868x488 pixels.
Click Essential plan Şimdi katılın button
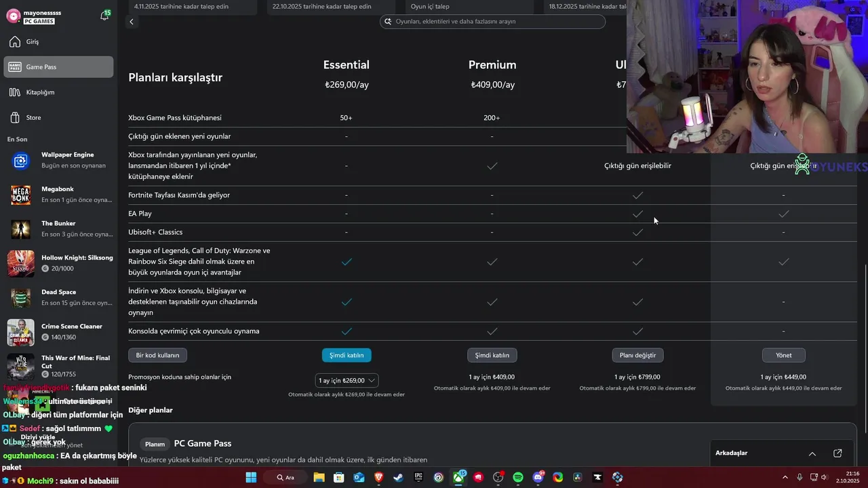(347, 355)
